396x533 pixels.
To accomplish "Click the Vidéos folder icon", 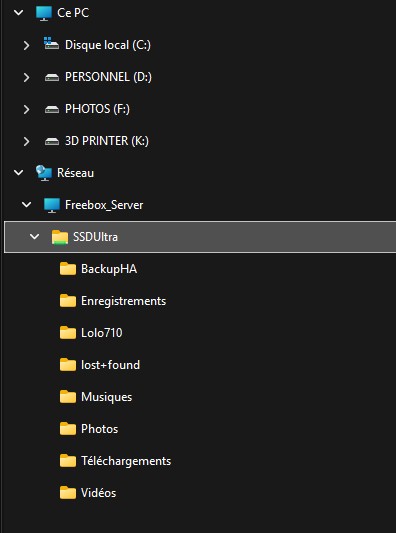I will pyautogui.click(x=68, y=493).
